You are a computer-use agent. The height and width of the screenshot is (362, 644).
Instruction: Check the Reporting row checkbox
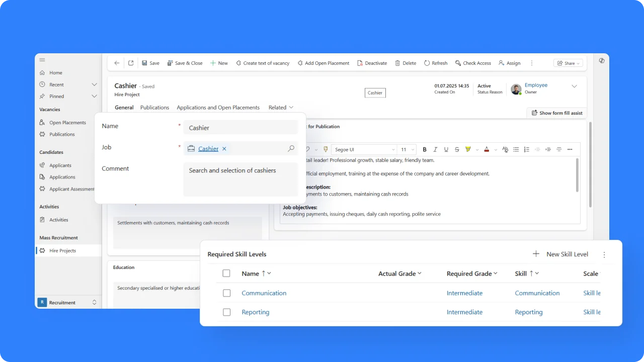tap(226, 312)
